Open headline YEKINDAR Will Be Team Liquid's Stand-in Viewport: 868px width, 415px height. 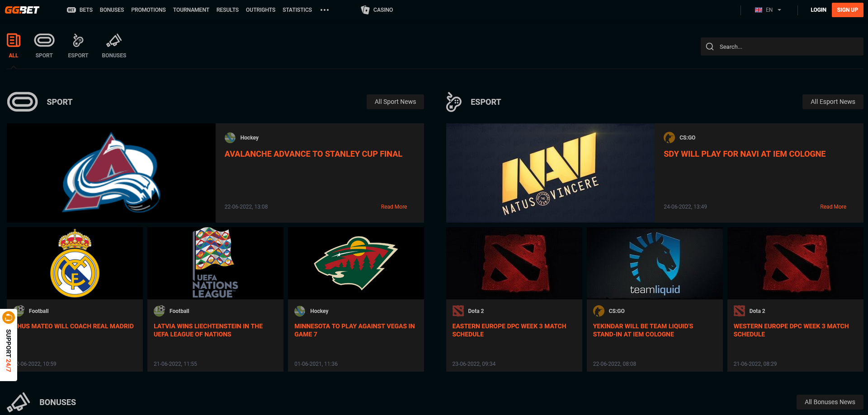(x=643, y=330)
